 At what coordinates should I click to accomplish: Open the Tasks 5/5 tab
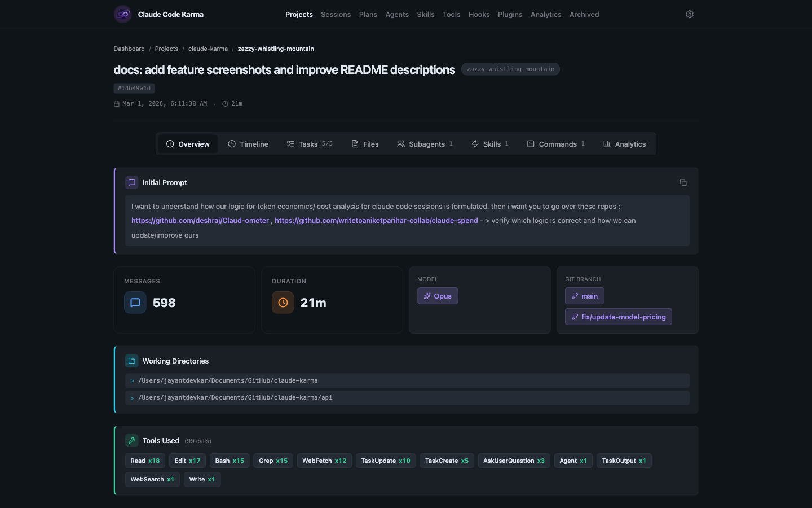(310, 144)
